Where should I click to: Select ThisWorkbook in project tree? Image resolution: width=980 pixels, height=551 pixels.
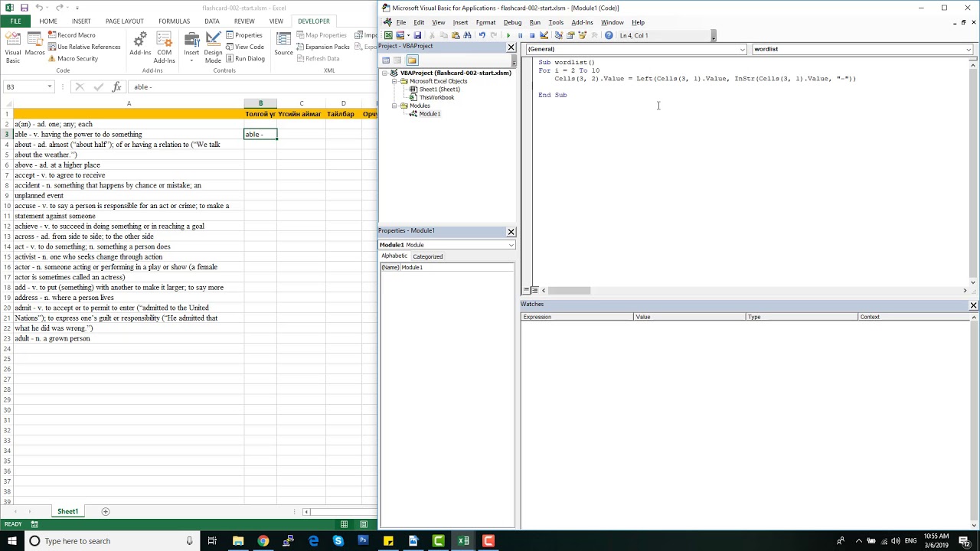[x=432, y=97]
